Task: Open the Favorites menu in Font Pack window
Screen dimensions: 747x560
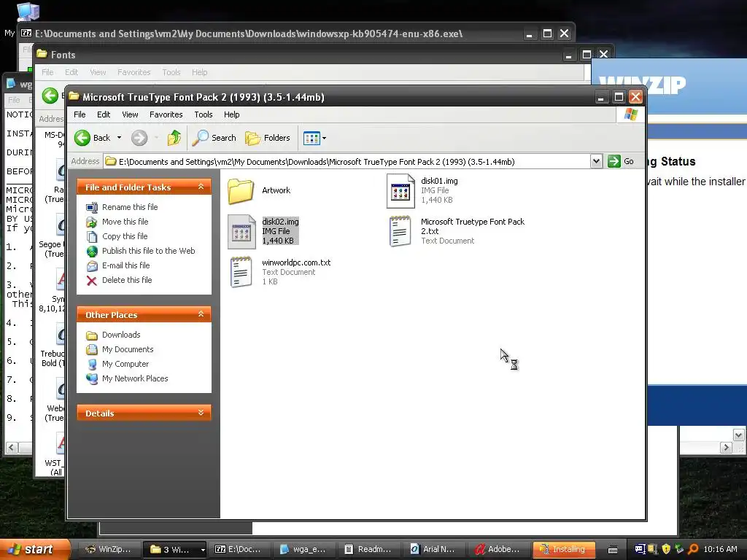Action: point(166,114)
